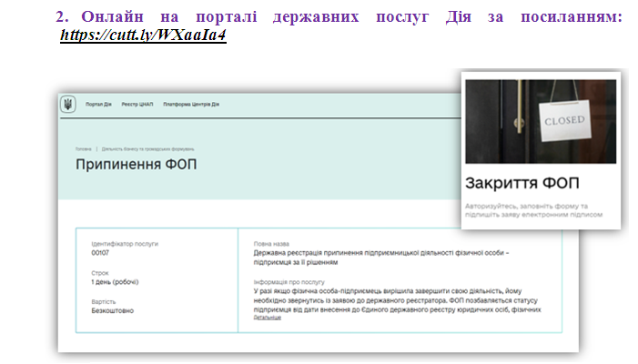Click the Ідентифікатор послуги label

[x=125, y=244]
